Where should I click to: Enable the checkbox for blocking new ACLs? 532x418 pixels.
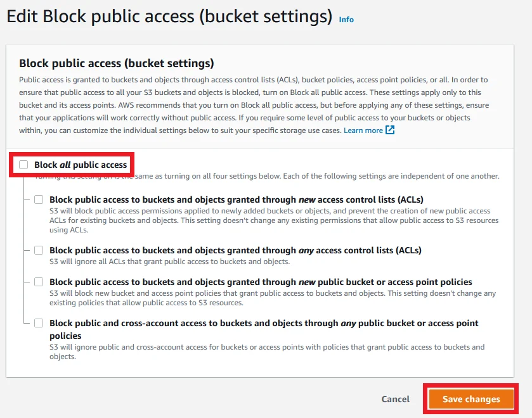[x=39, y=199]
